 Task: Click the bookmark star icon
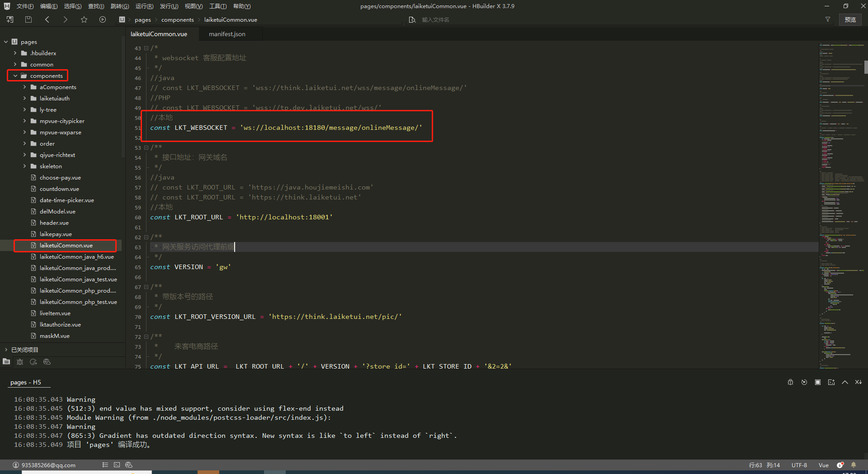[x=84, y=19]
